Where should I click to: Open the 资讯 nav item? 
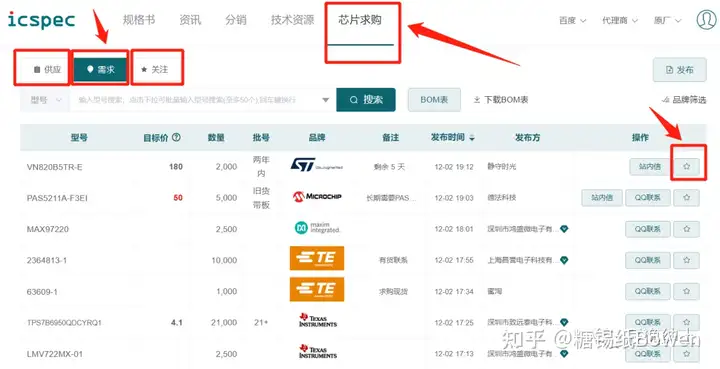[x=190, y=20]
